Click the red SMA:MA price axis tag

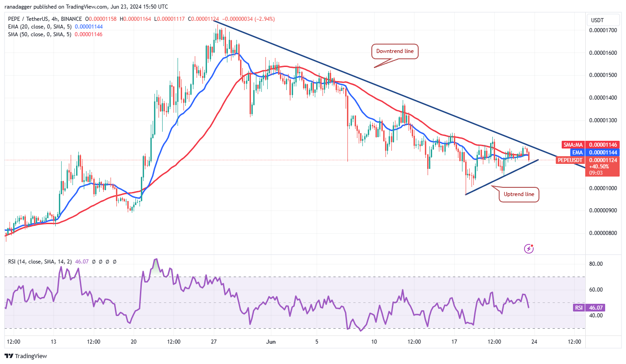(571, 144)
